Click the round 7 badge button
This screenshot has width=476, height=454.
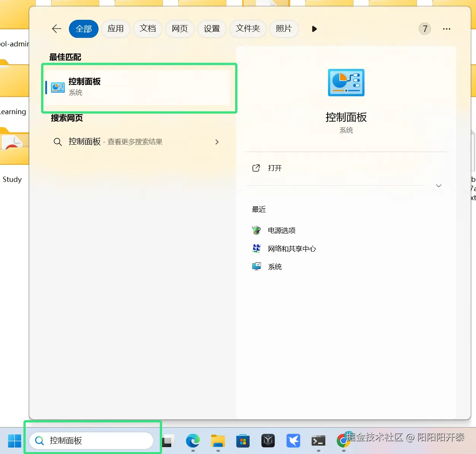click(425, 29)
